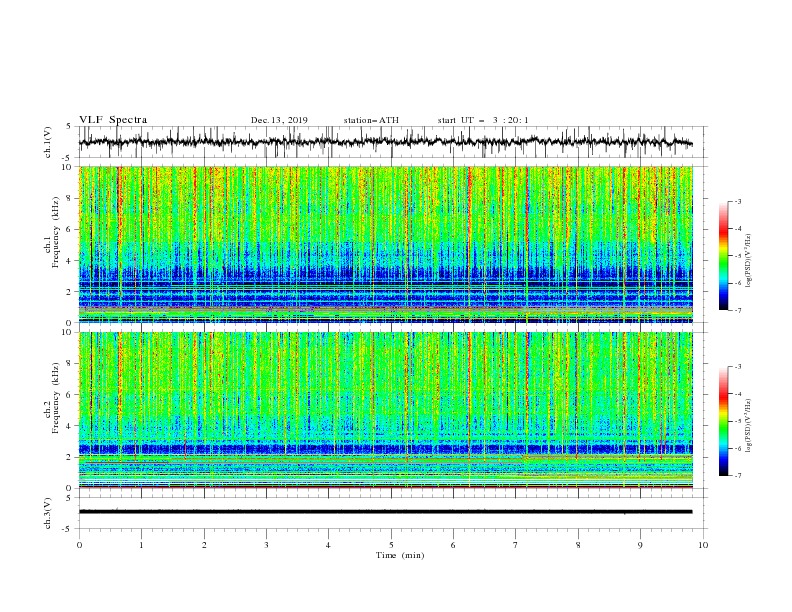Viewport: 792px width, 612px height.
Task: Click the 'start UT = 3:20:1' text
Action: pyautogui.click(x=483, y=120)
